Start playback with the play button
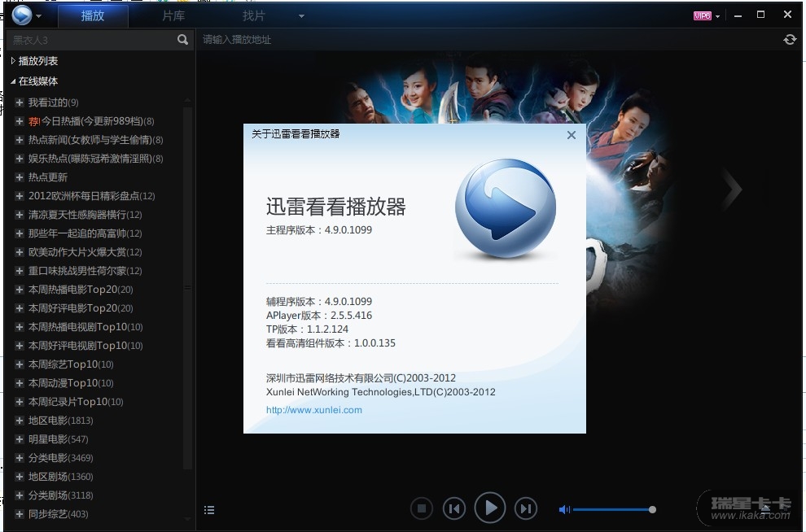Viewport: 806px width, 532px height. 490,508
